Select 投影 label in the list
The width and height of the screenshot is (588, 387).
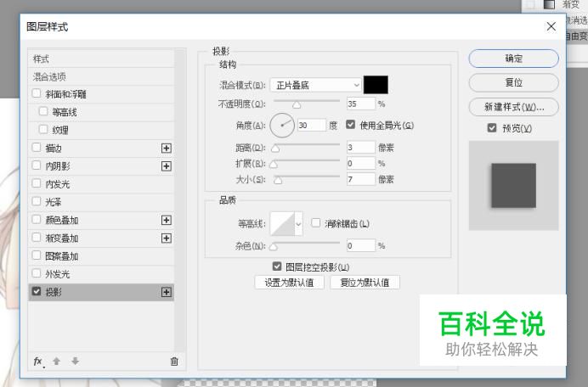(x=54, y=292)
